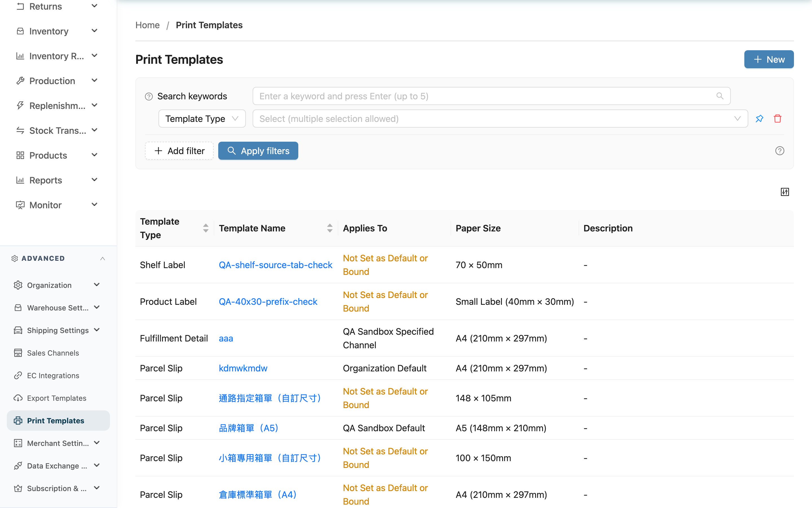Viewport: 812px width, 508px height.
Task: Open the 品牌箱單（A5）template link
Action: point(249,428)
